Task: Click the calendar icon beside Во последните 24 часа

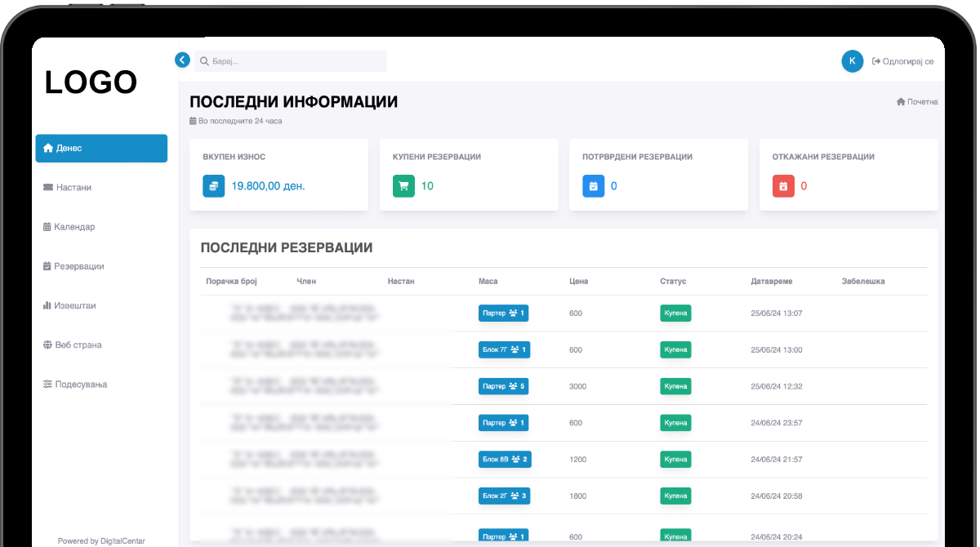Action: (x=193, y=121)
